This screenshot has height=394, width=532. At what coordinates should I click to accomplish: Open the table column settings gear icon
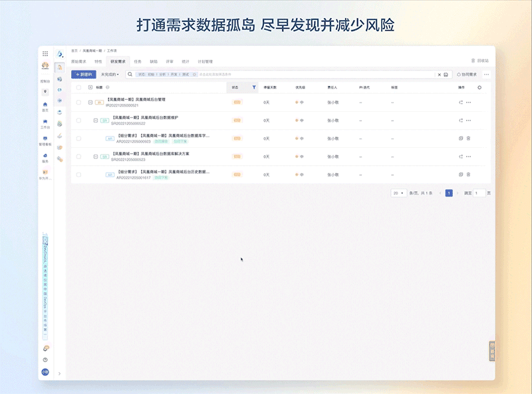point(479,87)
